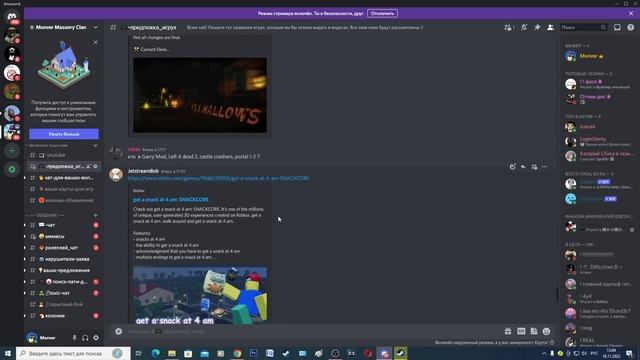Open roblox.com link in JetstreamBob message

(218, 178)
